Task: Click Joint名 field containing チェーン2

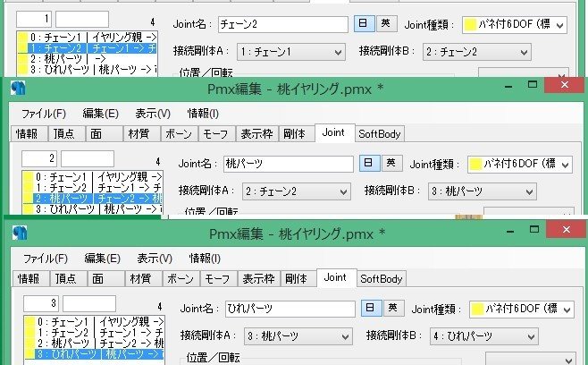Action: [x=283, y=24]
